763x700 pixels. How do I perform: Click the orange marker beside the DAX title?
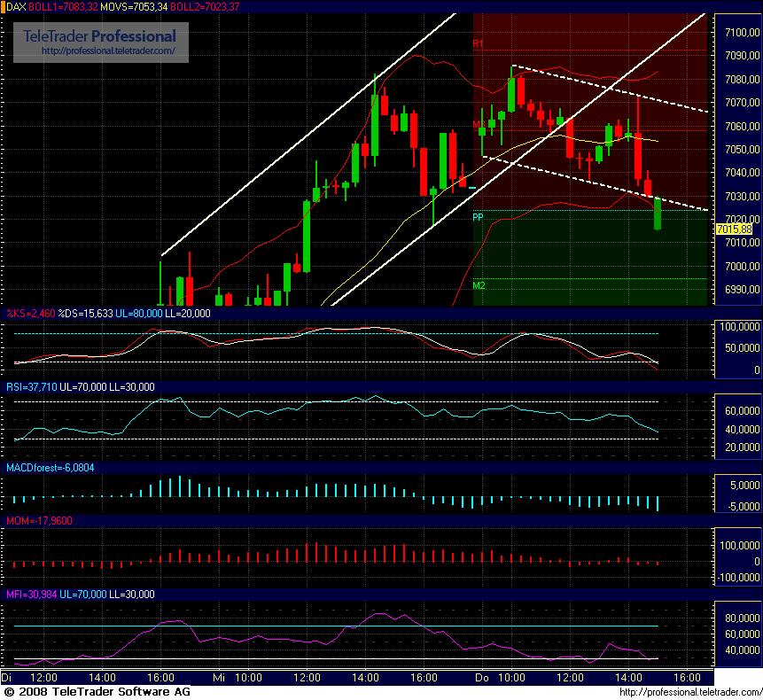(3, 7)
